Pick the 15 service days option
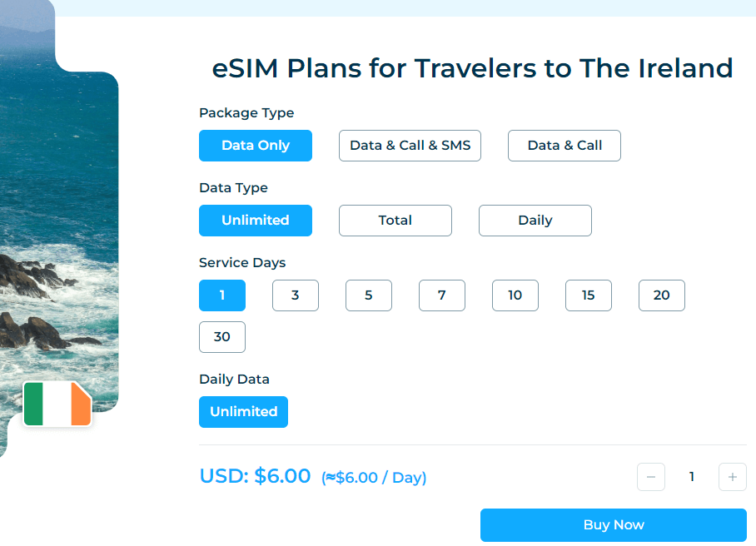 pos(589,295)
